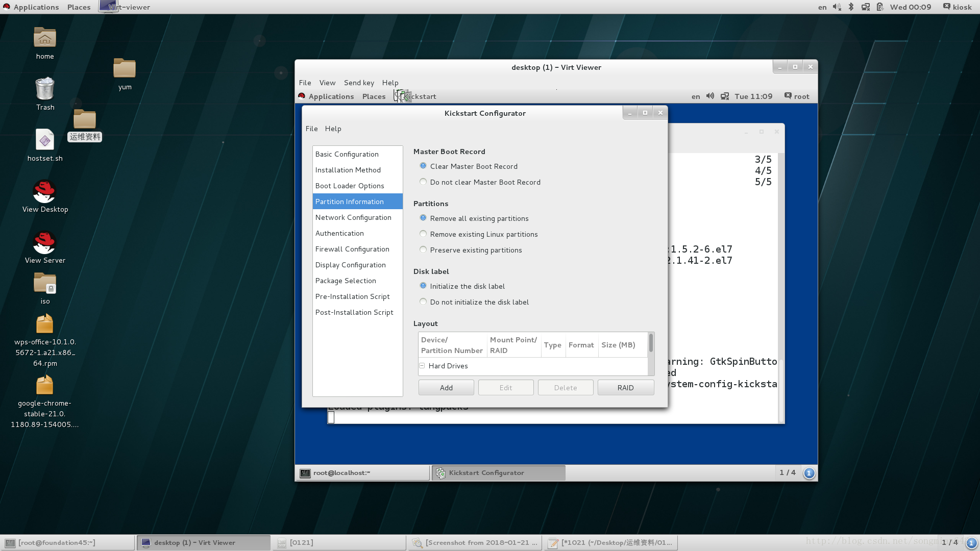Screen dimensions: 980x551
Task: Select Installation Method section
Action: pyautogui.click(x=357, y=170)
